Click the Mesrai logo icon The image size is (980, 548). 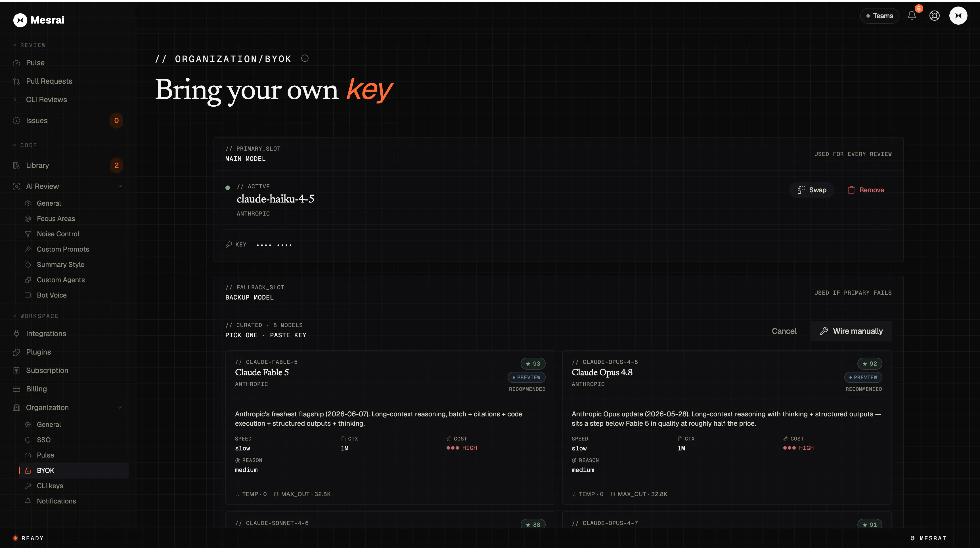click(x=20, y=20)
